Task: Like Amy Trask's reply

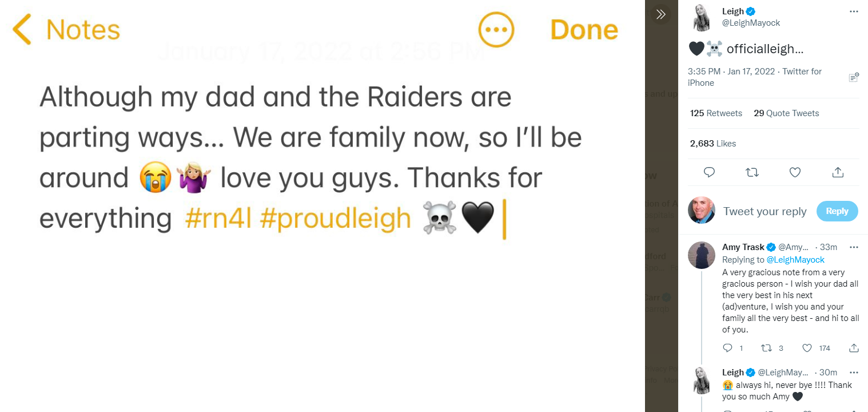Action: [807, 348]
